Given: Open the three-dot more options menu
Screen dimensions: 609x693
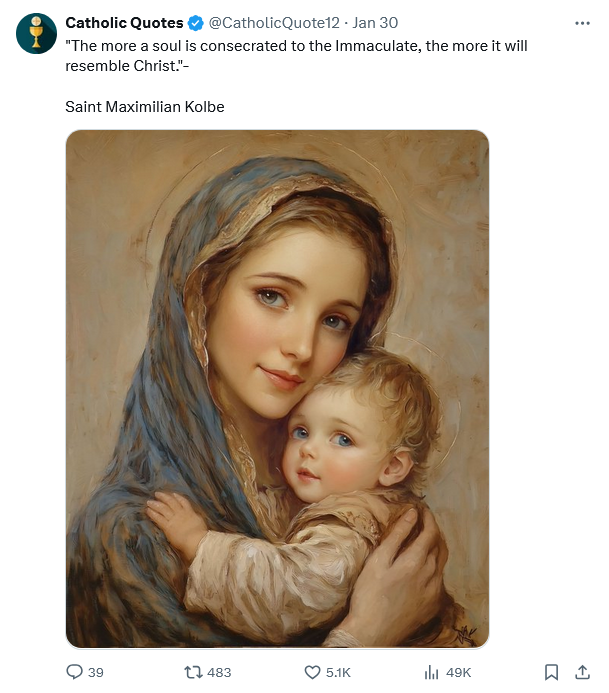Looking at the screenshot, I should point(582,23).
